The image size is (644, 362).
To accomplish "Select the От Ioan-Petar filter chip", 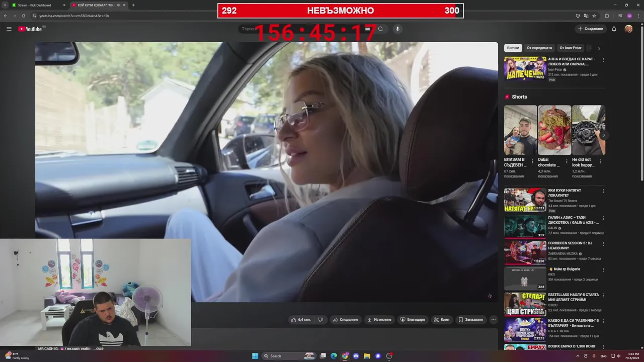I will pos(571,48).
